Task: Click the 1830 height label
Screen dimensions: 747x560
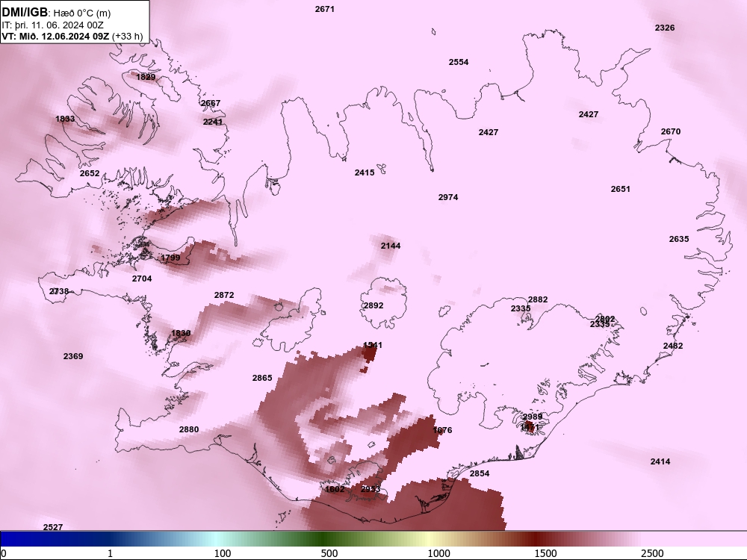Action: (181, 333)
